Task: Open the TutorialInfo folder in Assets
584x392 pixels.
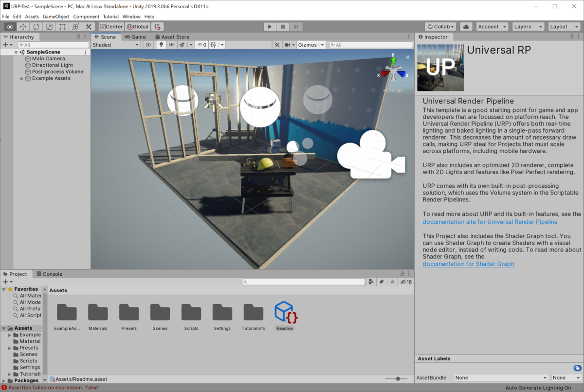Action: 254,316
